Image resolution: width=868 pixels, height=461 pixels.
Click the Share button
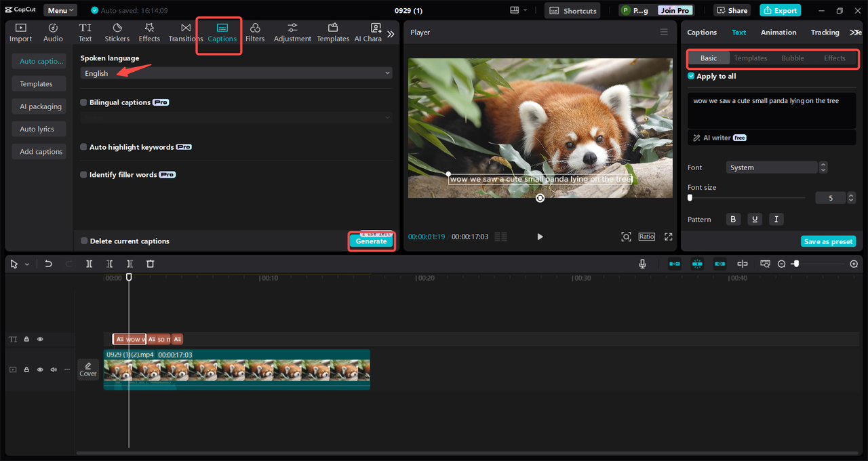tap(731, 10)
